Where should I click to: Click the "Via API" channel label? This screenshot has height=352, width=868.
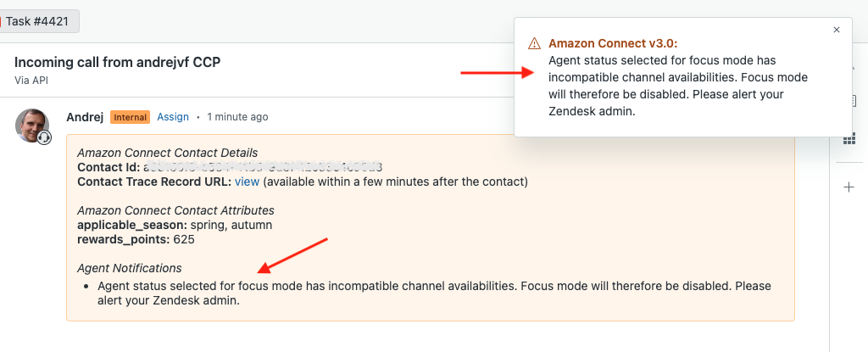tap(32, 80)
